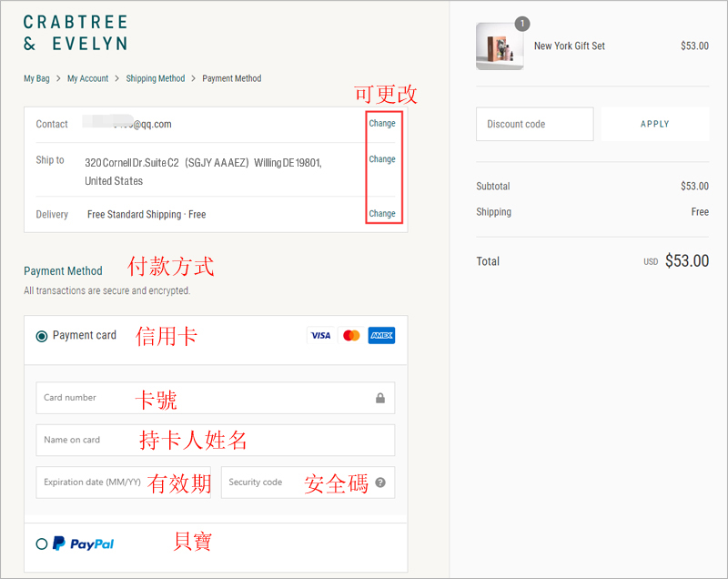728x579 pixels.
Task: Focus the Security code field
Action: 308,482
